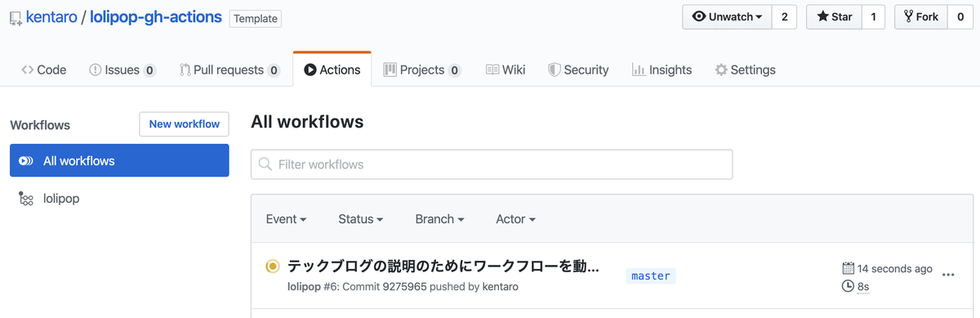Click the 14 seconds ago timestamp
Image resolution: width=980 pixels, height=318 pixels.
(x=895, y=268)
